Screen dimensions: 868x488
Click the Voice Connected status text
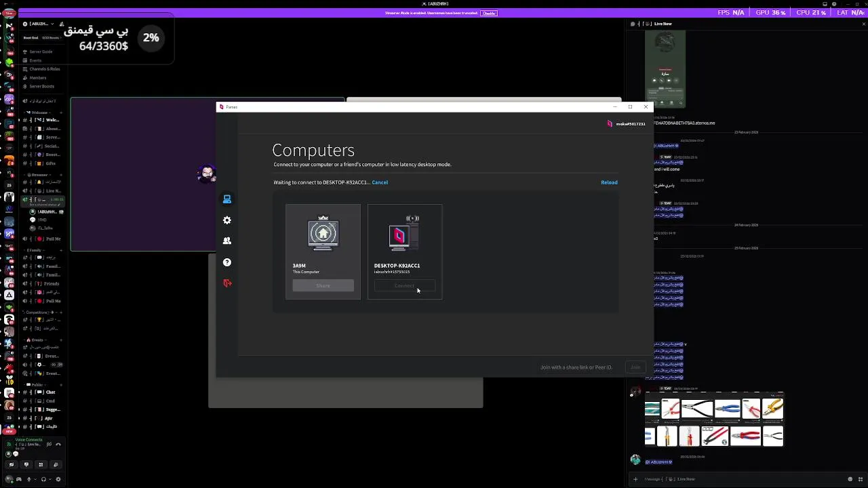[x=28, y=440]
